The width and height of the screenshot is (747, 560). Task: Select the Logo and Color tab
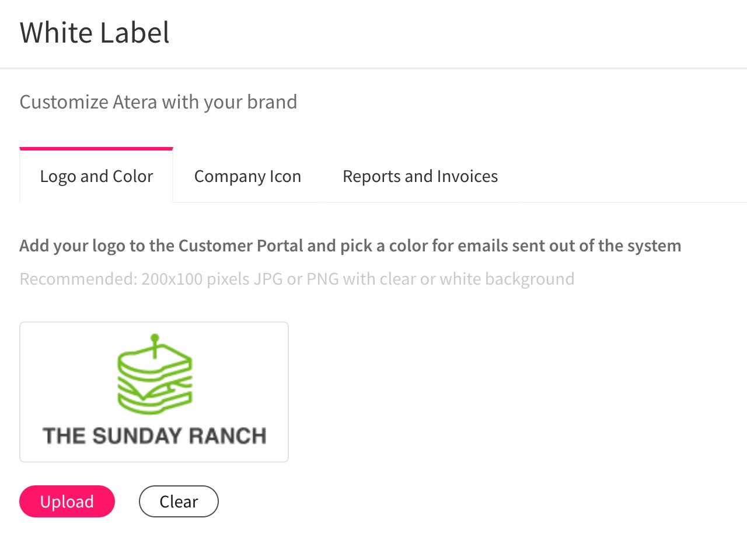click(x=96, y=176)
